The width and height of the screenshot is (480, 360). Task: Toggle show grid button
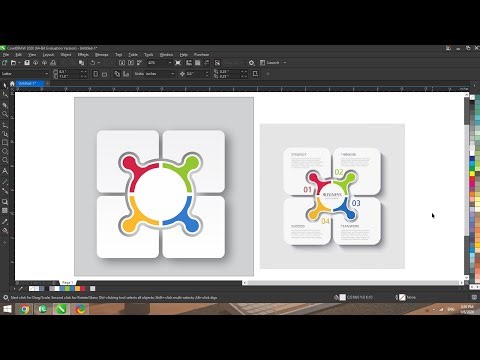point(198,63)
